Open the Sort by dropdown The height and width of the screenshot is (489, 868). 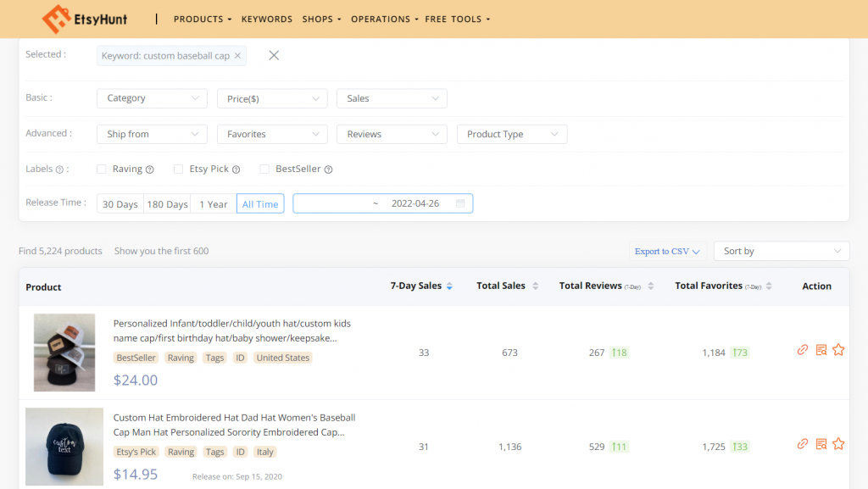(781, 250)
